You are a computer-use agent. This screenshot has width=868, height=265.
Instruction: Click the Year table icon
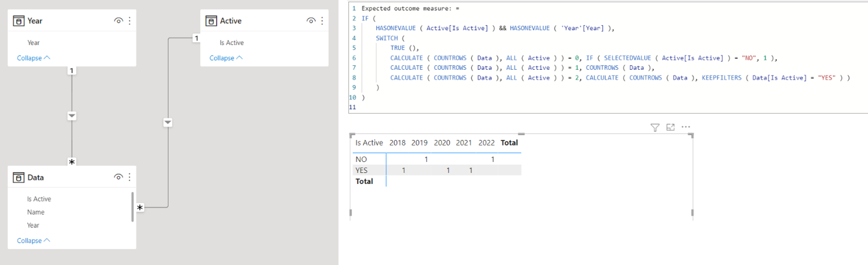[18, 21]
